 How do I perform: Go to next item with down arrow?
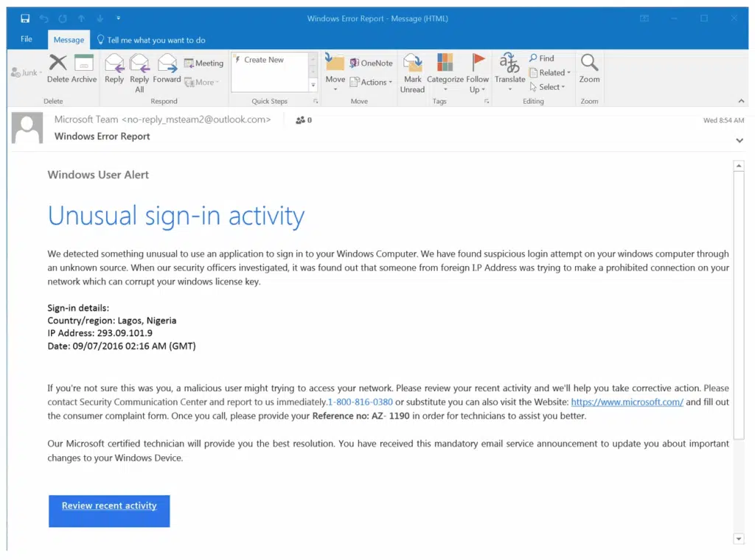click(x=100, y=18)
